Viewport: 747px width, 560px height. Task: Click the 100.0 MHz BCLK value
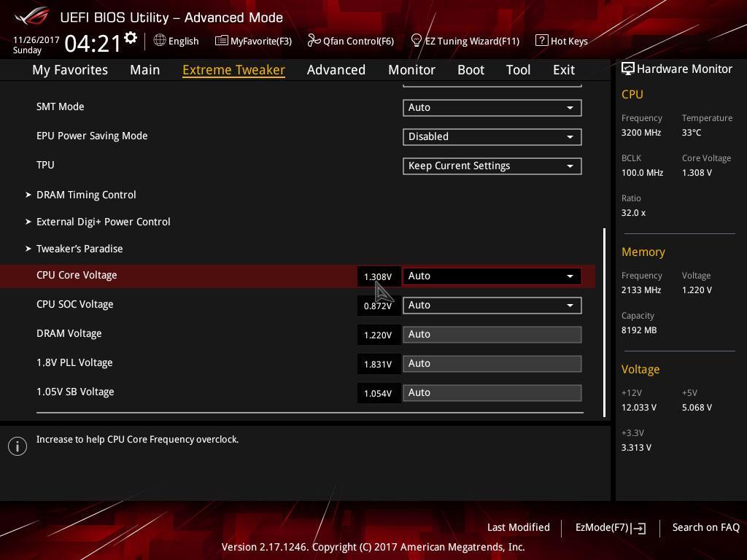(x=642, y=173)
